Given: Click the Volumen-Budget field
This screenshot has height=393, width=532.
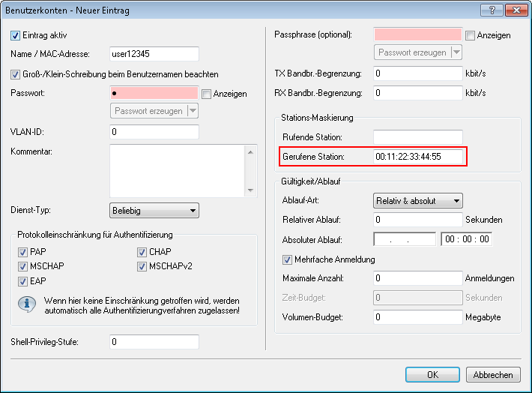Looking at the screenshot, I should [418, 317].
